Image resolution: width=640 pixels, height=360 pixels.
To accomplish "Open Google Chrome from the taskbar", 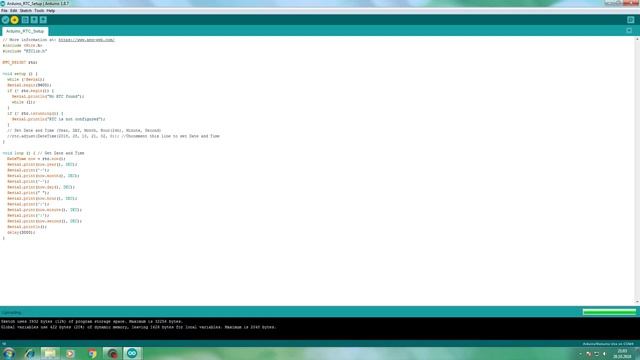I will [x=92, y=353].
